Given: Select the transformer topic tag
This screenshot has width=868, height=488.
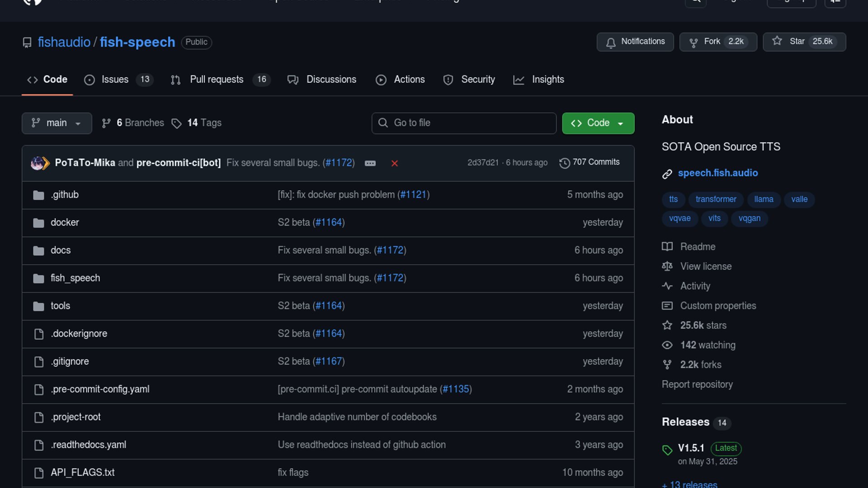Looking at the screenshot, I should (716, 199).
